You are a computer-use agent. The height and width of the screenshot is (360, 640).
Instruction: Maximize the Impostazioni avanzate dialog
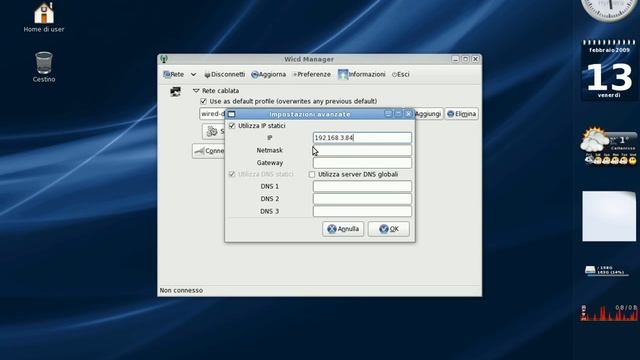click(398, 114)
